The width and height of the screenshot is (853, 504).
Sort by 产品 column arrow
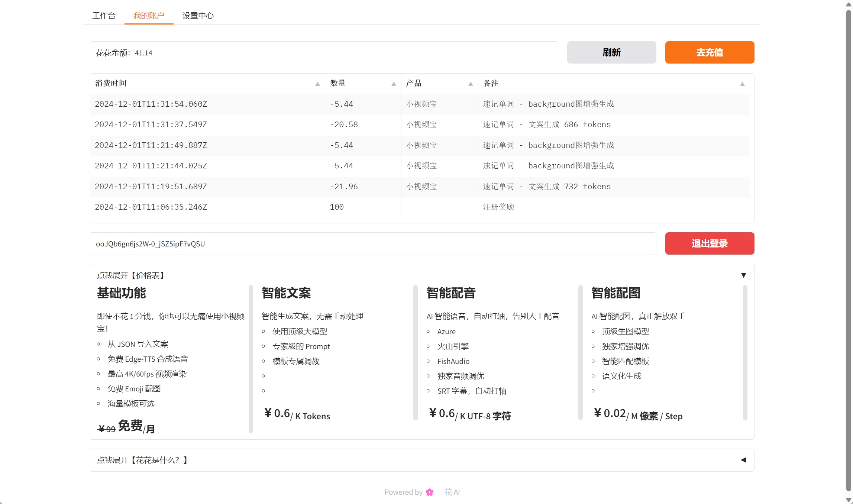click(471, 84)
